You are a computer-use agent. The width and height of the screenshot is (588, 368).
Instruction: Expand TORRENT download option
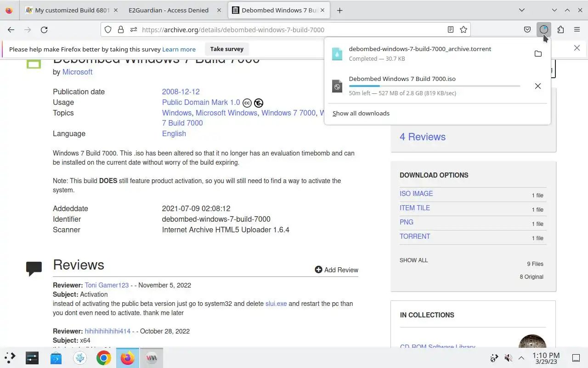(415, 236)
